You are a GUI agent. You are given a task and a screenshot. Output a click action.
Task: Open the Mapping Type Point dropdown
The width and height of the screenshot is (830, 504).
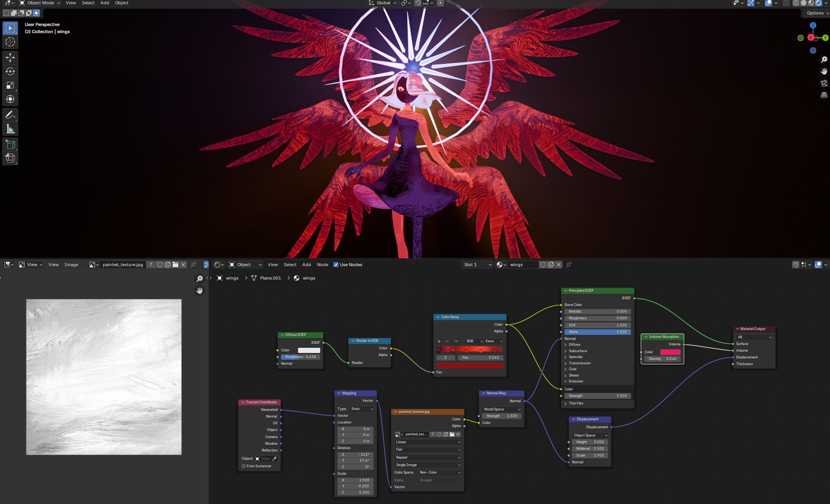[x=361, y=409]
